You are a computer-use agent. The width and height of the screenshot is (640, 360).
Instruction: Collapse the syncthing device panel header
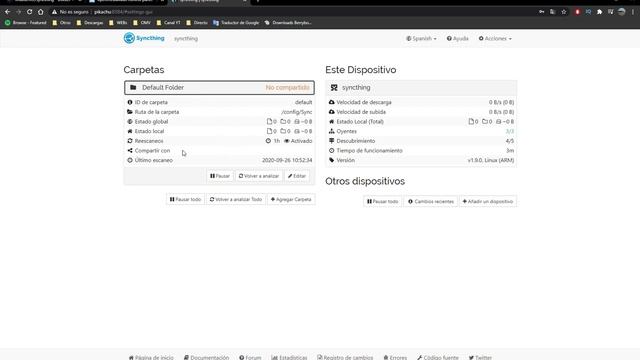click(421, 87)
